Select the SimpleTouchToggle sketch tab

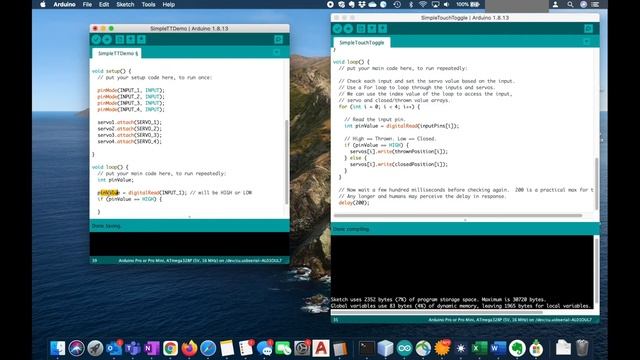point(362,42)
